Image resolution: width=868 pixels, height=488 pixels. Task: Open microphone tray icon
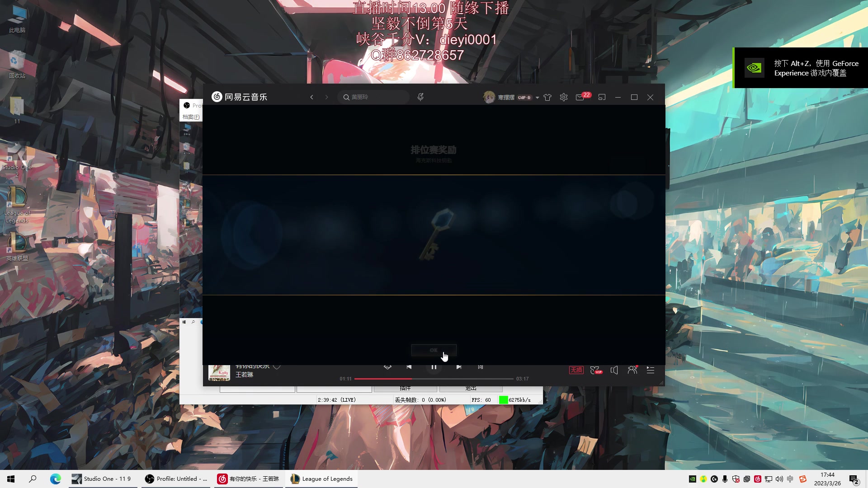click(725, 479)
